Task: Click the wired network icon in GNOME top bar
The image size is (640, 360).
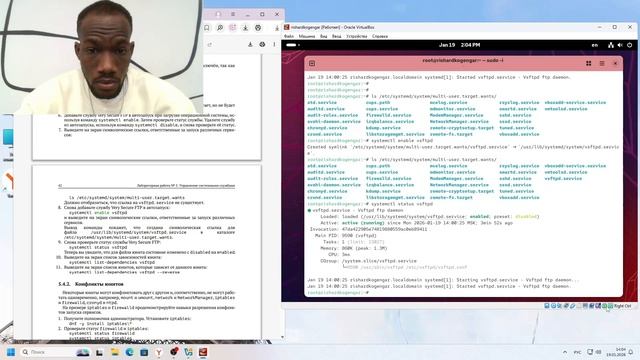Action: coord(611,45)
